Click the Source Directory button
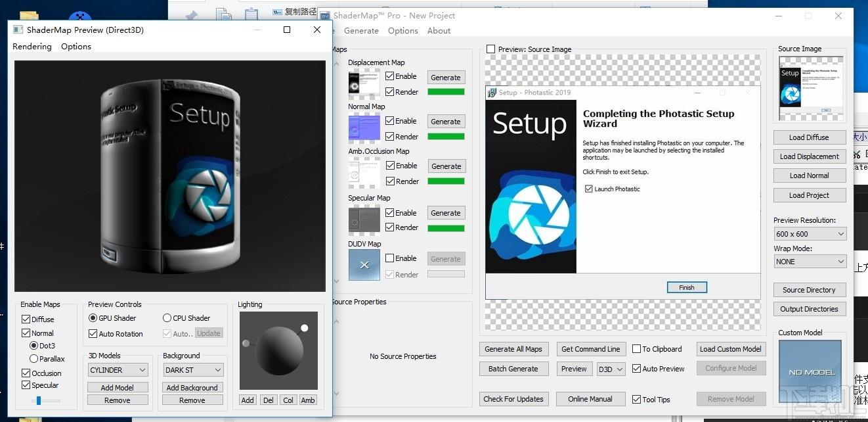The image size is (868, 422). coord(809,290)
